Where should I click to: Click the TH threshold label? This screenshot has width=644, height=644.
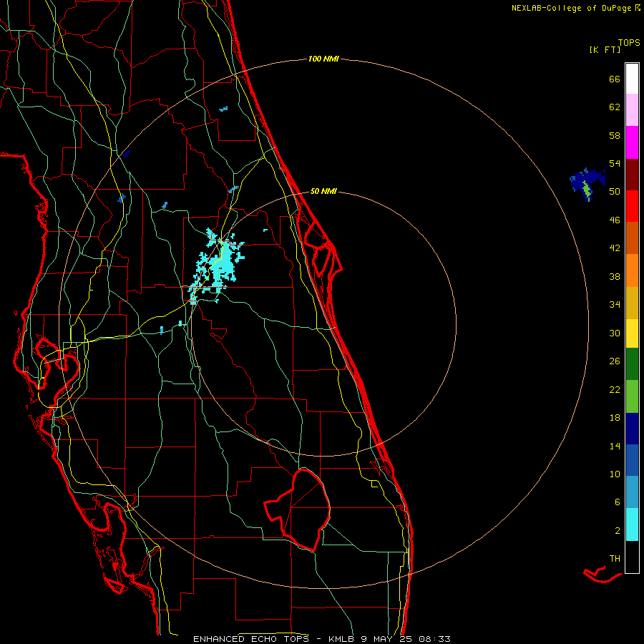615,558
